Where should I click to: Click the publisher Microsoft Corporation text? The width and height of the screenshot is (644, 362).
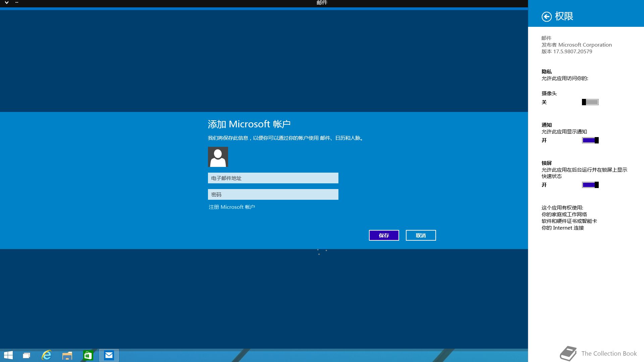pos(577,45)
